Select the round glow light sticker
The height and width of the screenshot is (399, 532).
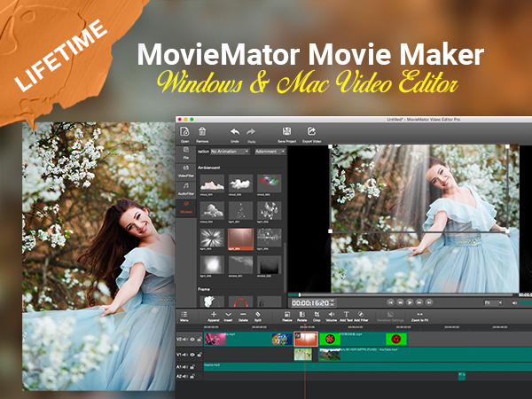point(212,265)
